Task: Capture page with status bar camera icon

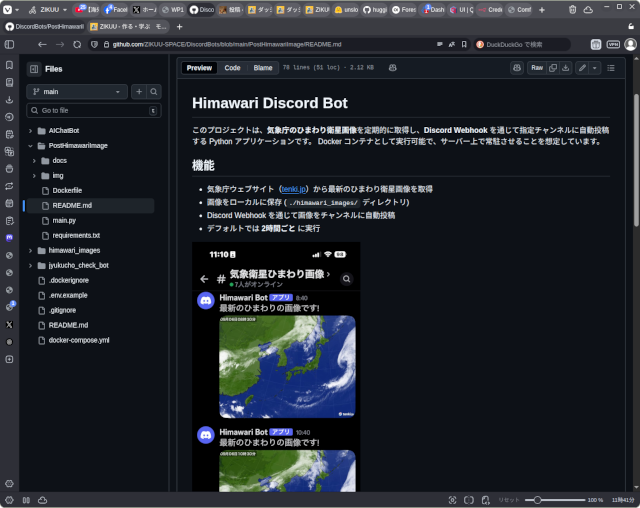Action: click(452, 500)
